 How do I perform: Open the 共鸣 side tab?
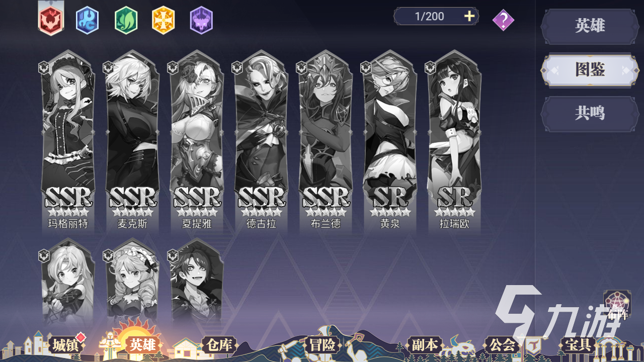pyautogui.click(x=590, y=114)
